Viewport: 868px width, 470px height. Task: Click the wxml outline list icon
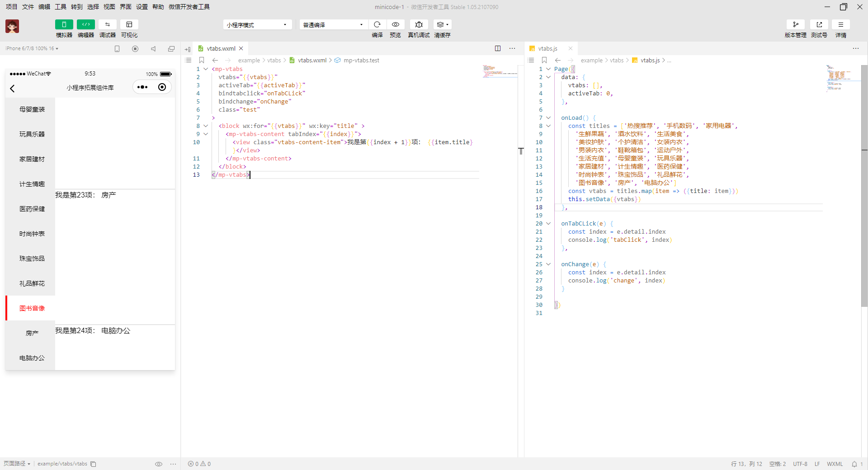pos(189,60)
